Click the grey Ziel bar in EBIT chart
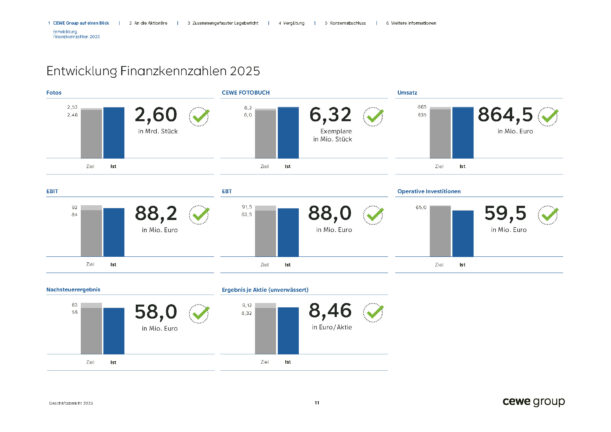 point(91,230)
